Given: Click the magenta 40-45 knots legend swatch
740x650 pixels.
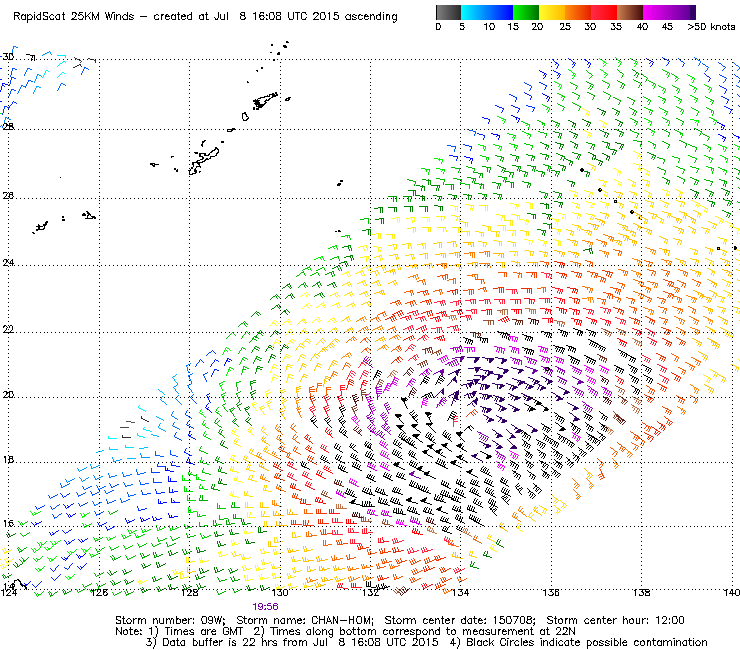Looking at the screenshot, I should pos(656,12).
